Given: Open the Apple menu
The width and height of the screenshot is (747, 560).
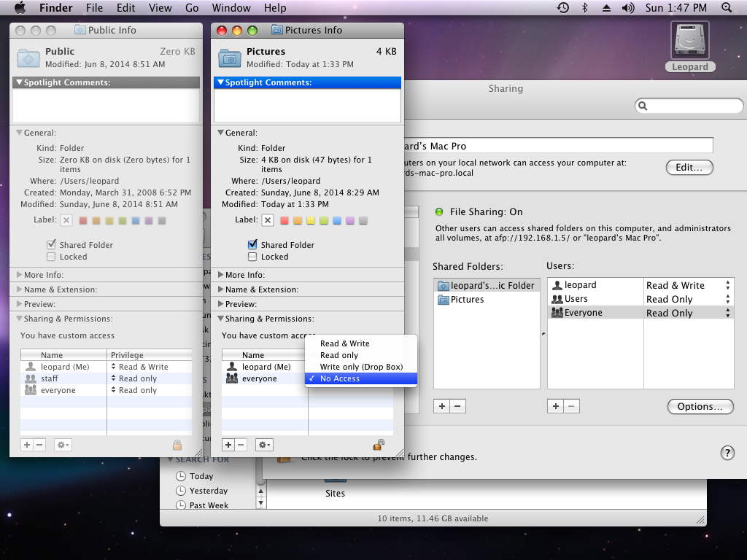Looking at the screenshot, I should (x=20, y=7).
